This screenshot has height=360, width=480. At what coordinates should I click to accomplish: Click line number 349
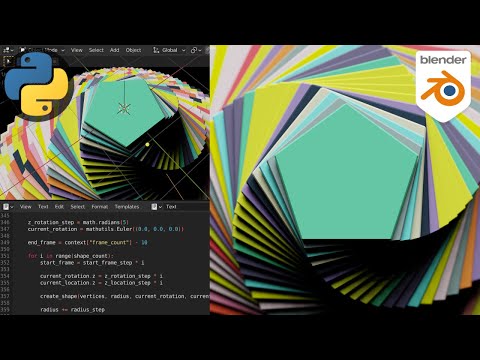pyautogui.click(x=5, y=242)
